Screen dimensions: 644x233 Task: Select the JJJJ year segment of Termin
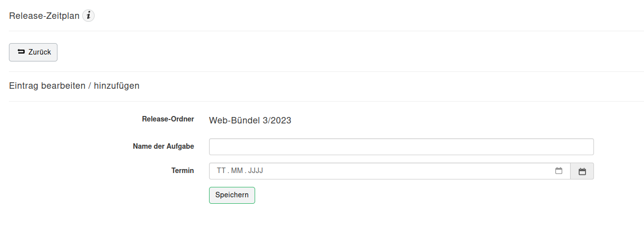point(255,171)
